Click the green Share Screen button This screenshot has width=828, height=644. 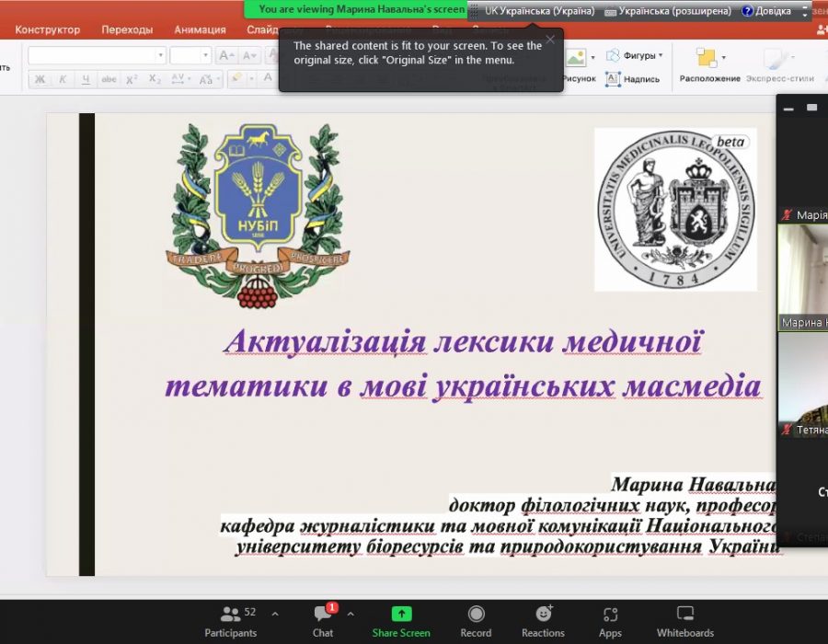[401, 621]
